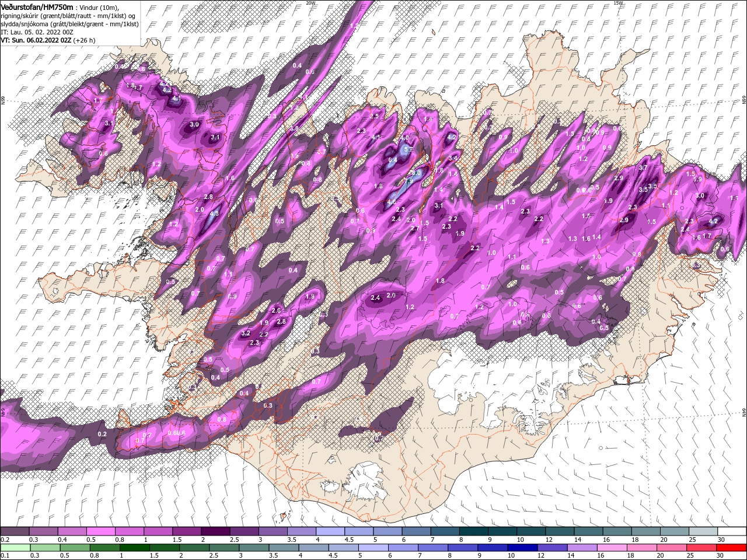This screenshot has height=560, width=747.
Task: Pick the bright pink snow swatch between 0.5 and 0.8
Action: [101, 531]
